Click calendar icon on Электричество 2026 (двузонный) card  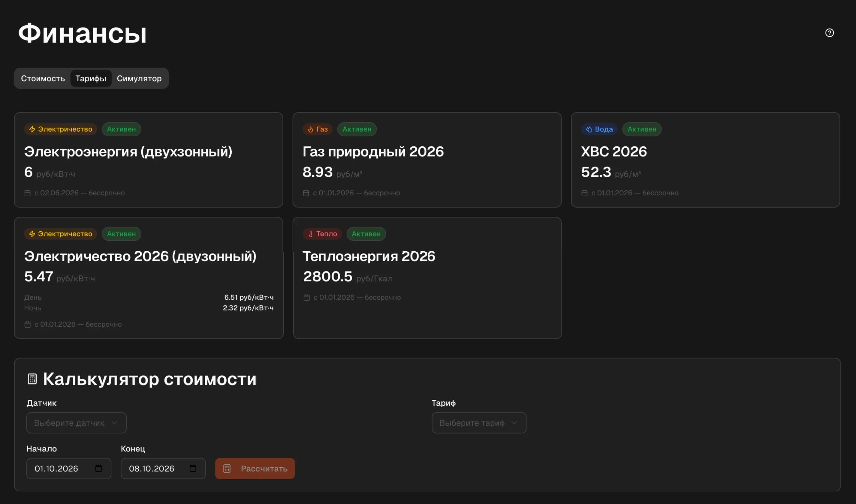tap(28, 324)
